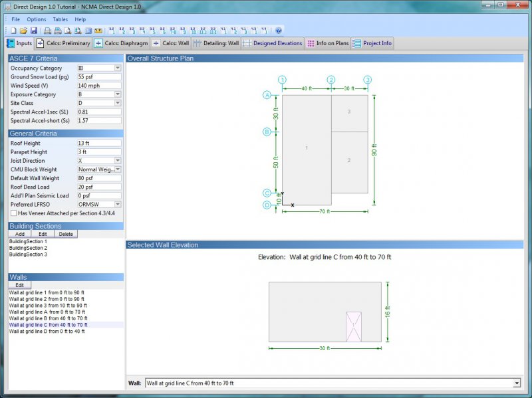Open table 3.2-9 from the toolbar
Image resolution: width=532 pixels, height=398 pixels.
184,31
